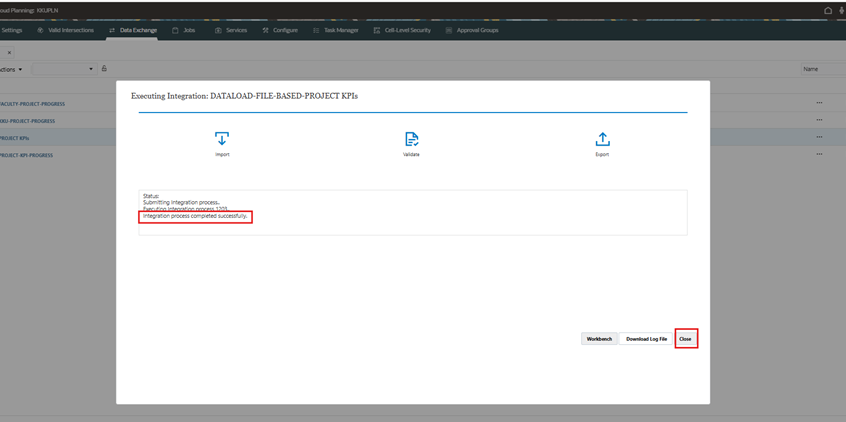Open the Approval Groups tab
This screenshot has height=422, width=846.
tap(472, 30)
